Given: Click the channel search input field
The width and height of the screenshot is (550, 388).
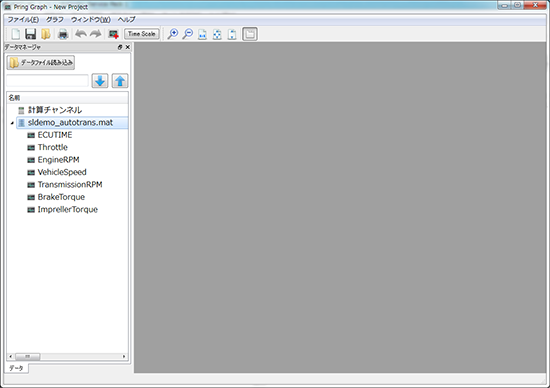Looking at the screenshot, I should (47, 81).
